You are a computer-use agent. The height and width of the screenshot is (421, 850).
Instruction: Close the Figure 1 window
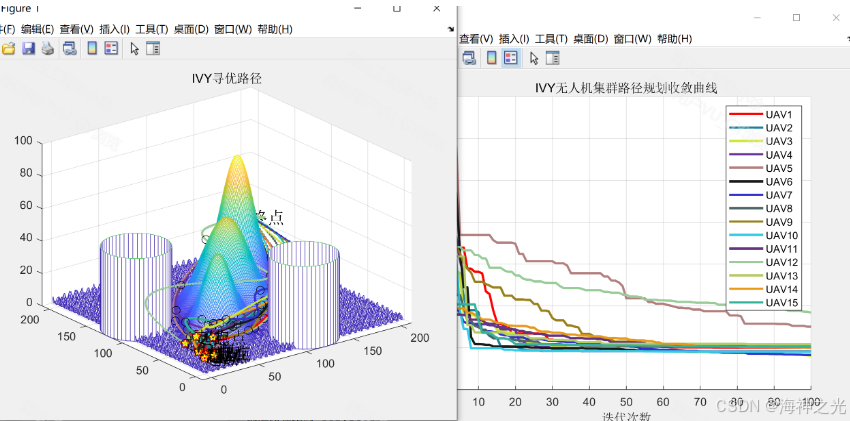437,8
